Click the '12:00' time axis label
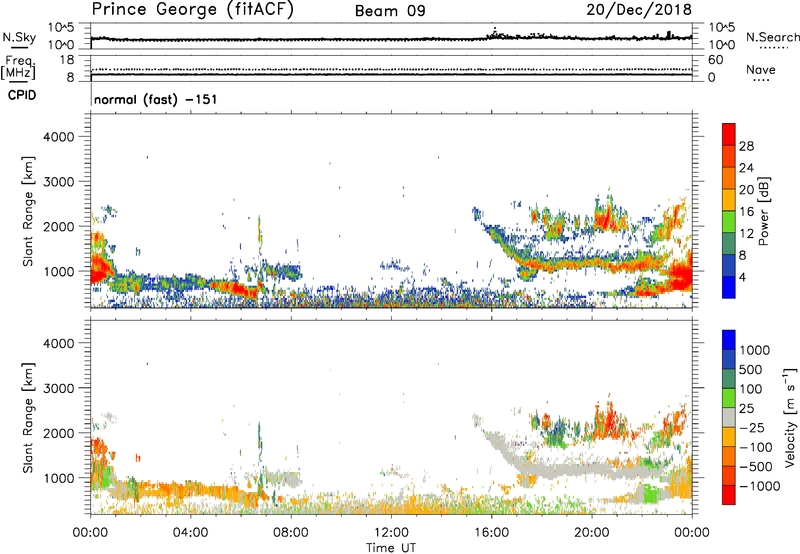Viewport: 800px width, 554px height. tap(391, 533)
